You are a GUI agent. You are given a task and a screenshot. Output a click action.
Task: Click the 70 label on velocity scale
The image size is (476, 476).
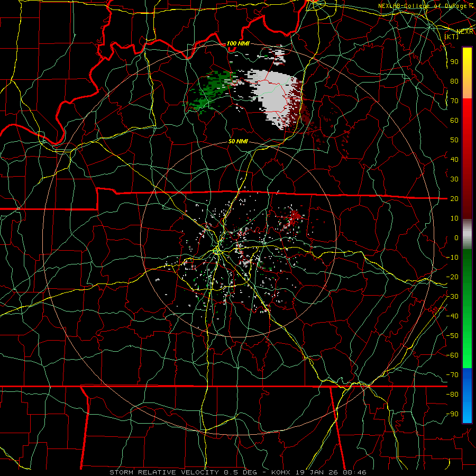pyautogui.click(x=454, y=101)
